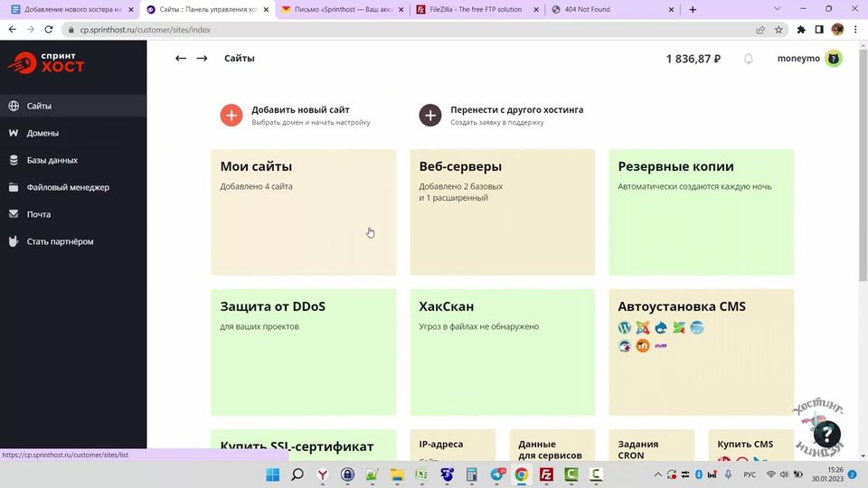Open the Защита от DDoS card
868x488 pixels.
(x=304, y=352)
